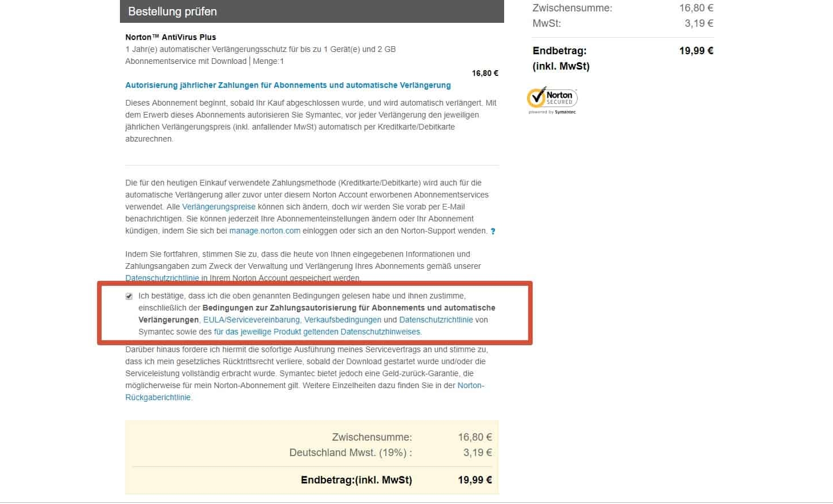Click '(inkl. MwSt)' label in sidebar
This screenshot has width=833, height=504.
click(561, 66)
